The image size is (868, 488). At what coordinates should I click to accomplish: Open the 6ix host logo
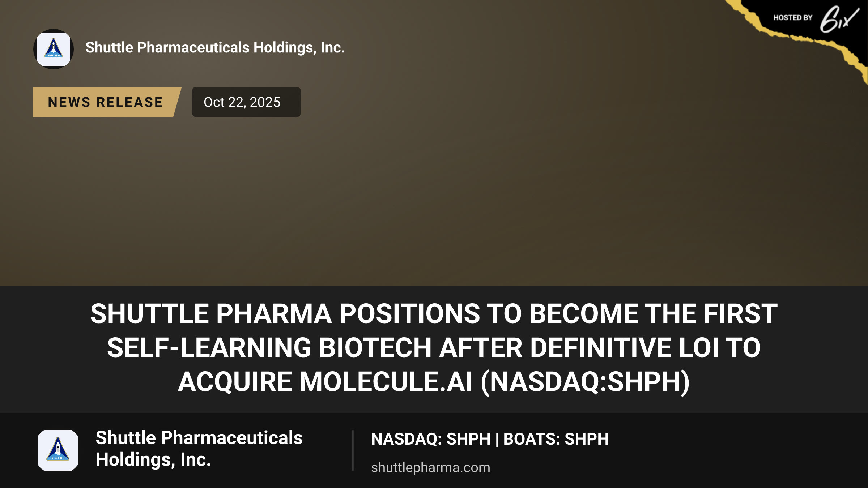coord(839,19)
